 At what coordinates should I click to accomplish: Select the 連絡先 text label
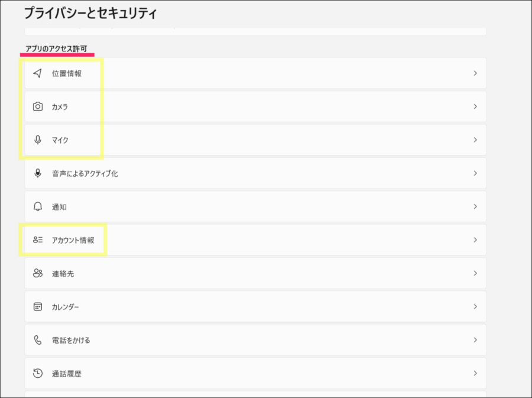[63, 274]
